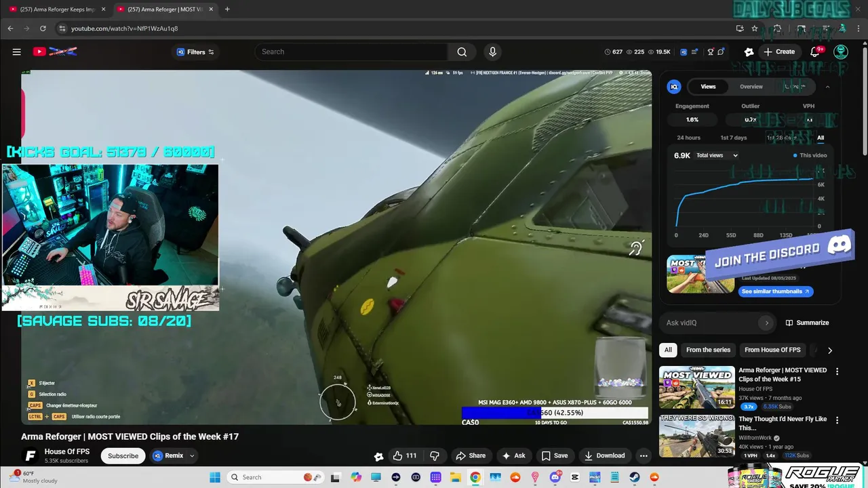Open the House Of FPS channel avatar
The width and height of the screenshot is (868, 488).
tap(30, 455)
